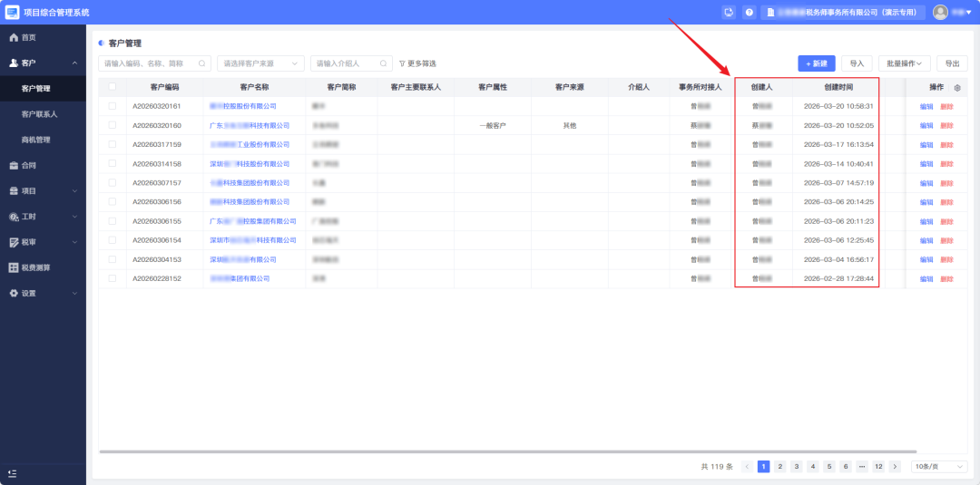Click 编辑 for customer A20260317159

point(926,145)
